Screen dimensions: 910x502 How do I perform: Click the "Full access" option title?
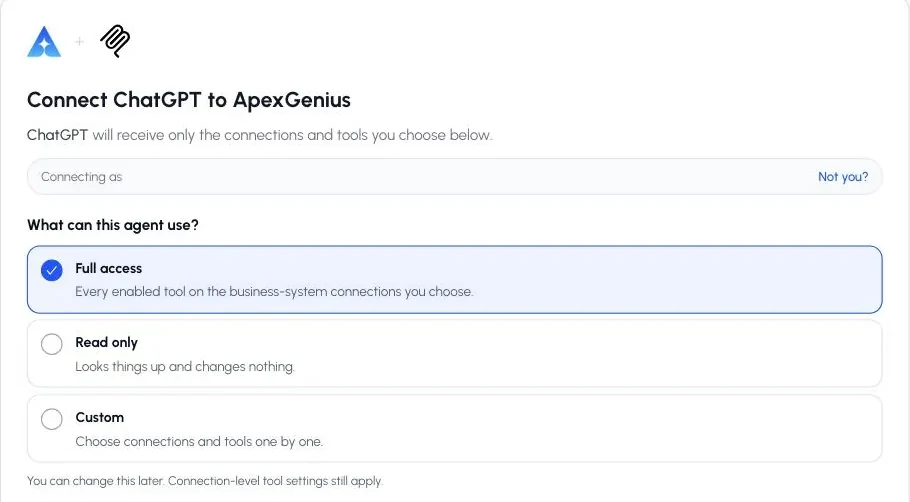[x=109, y=268]
